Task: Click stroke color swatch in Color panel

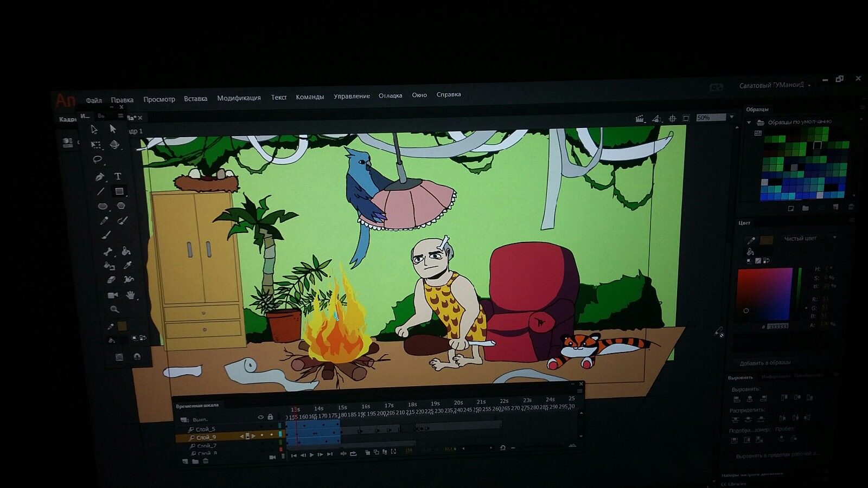Action: point(766,240)
